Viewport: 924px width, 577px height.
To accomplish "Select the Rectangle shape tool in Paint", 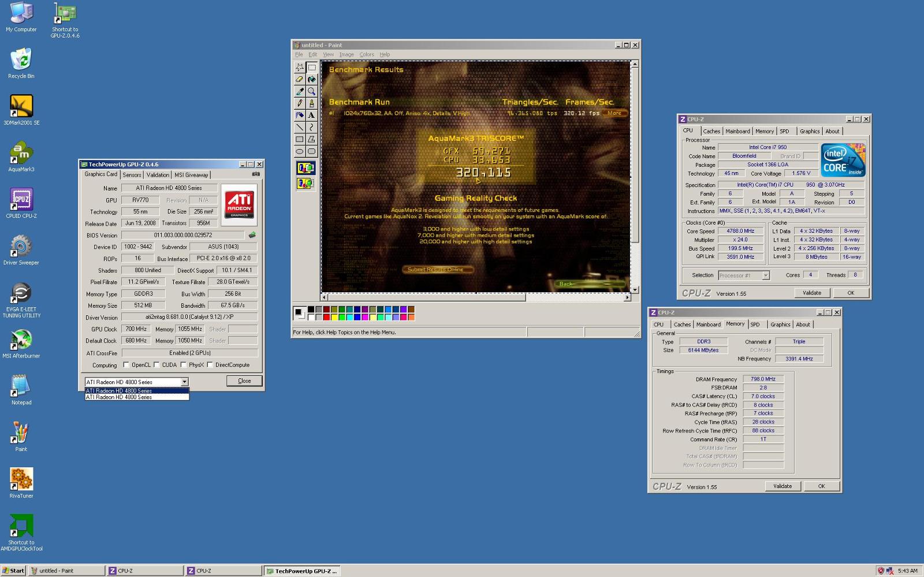I will (x=299, y=139).
